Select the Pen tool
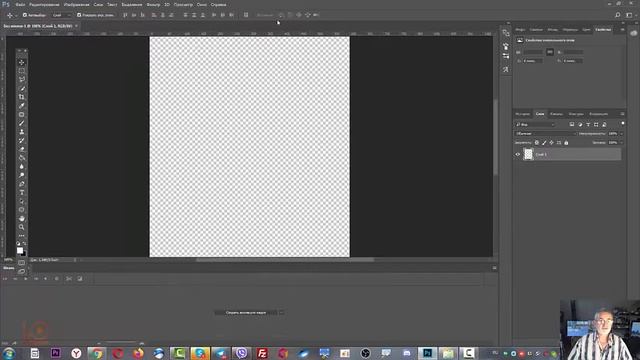640x360 pixels. pos(22,184)
